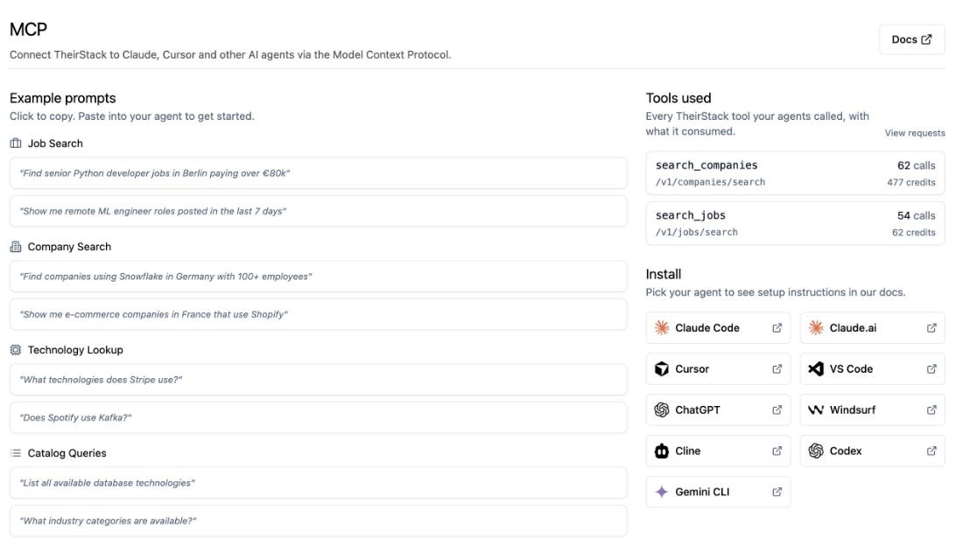Select the search_jobs tool row

[x=795, y=223]
